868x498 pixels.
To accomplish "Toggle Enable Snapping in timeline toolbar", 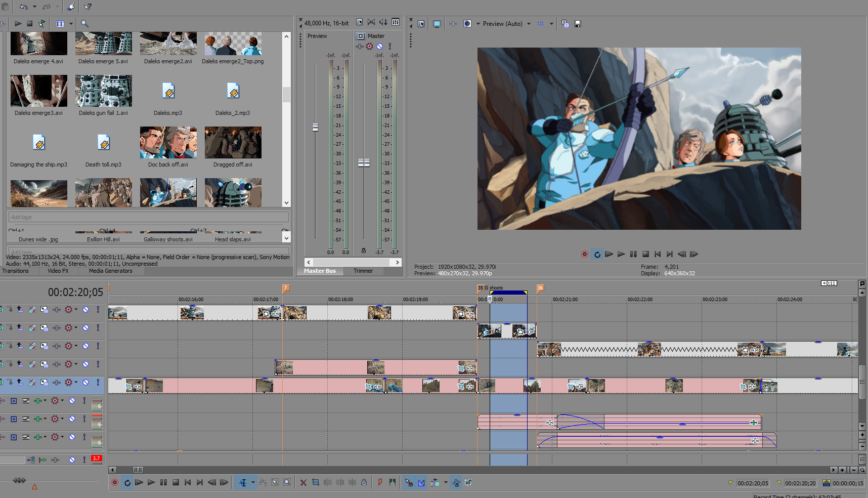I will point(409,483).
